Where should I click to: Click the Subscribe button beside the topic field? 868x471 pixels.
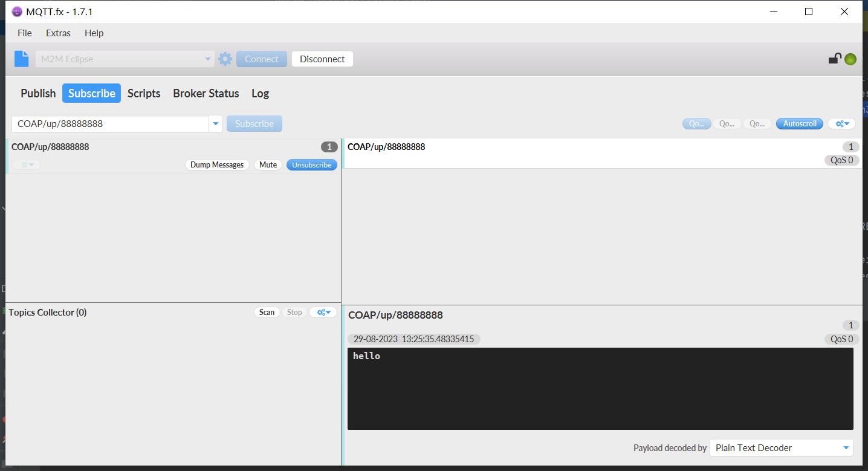tap(254, 124)
